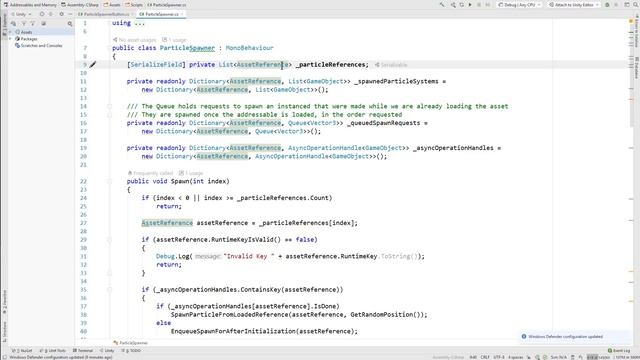The width and height of the screenshot is (640, 360).
Task: Open the Event Log panel
Action: (619, 351)
